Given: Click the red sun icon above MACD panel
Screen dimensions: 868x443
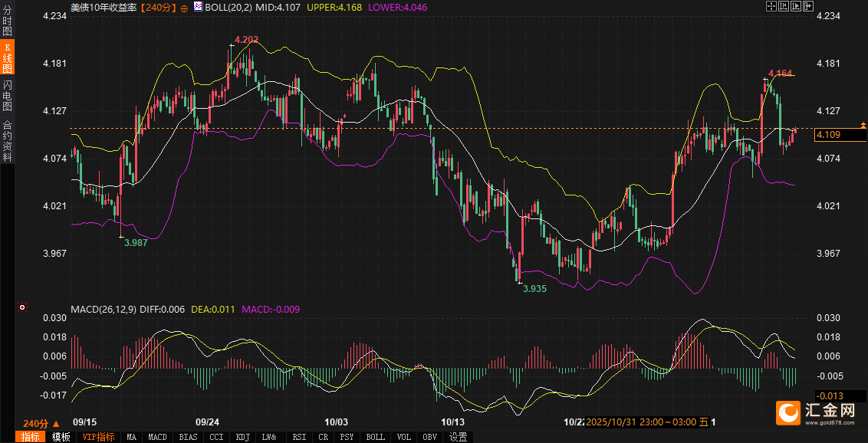Looking at the screenshot, I should (22, 308).
